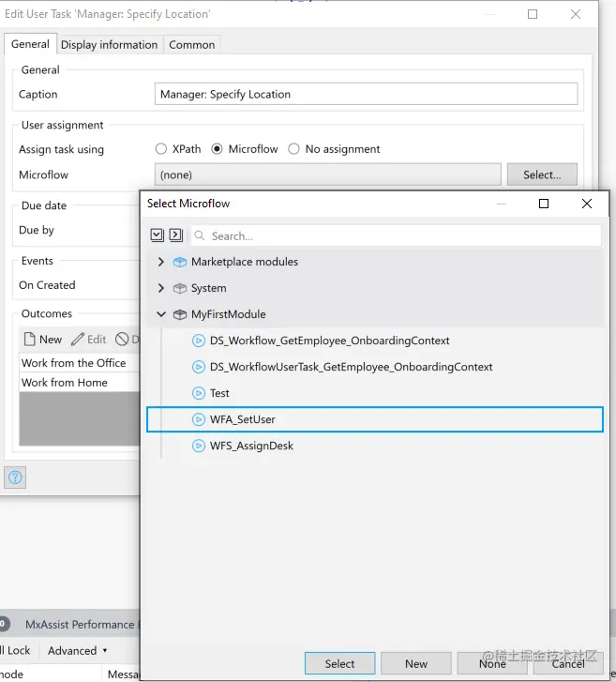Viewport: 616px width, 682px height.
Task: Select the Work from Home outcome
Action: pos(80,383)
